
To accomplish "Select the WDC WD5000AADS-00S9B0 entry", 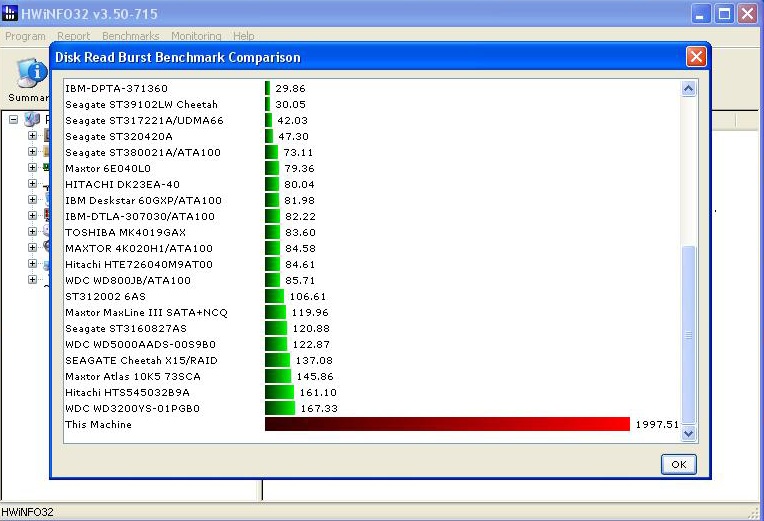I will (140, 345).
